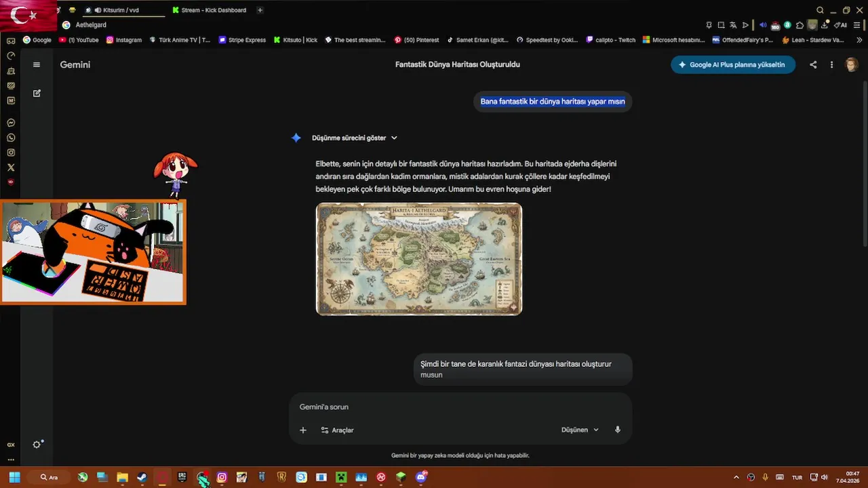Open the 'Düşünen' model selector dropdown

580,430
